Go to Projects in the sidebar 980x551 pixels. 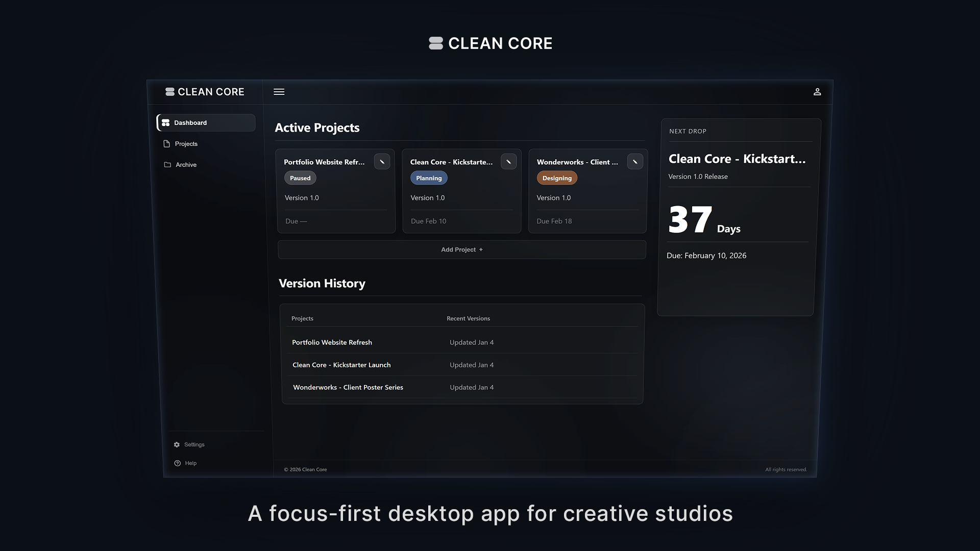click(x=186, y=144)
